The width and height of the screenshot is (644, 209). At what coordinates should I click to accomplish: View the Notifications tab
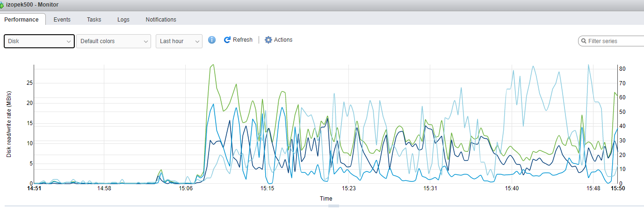161,20
